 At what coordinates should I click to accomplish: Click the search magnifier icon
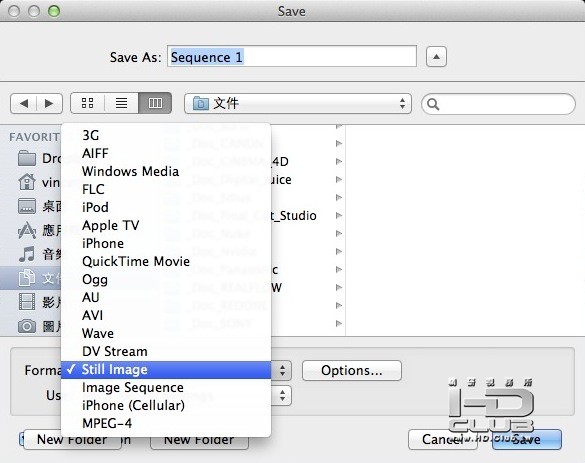pos(433,104)
